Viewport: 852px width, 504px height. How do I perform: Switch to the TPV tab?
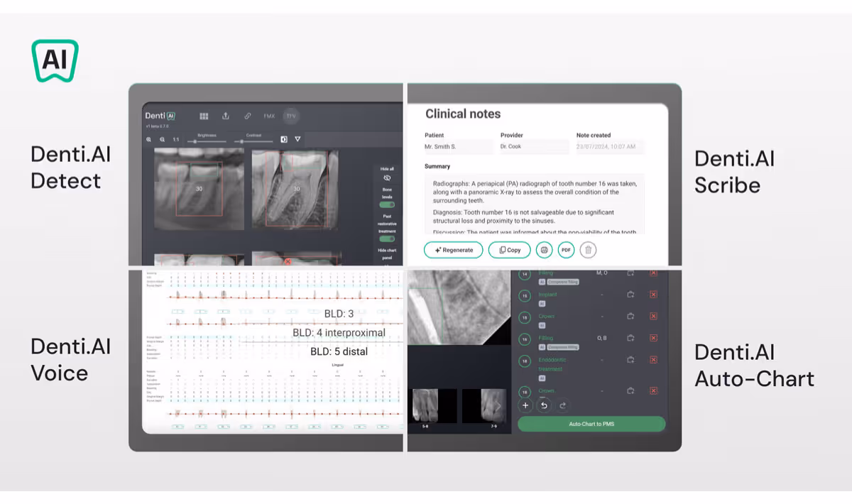coord(291,116)
